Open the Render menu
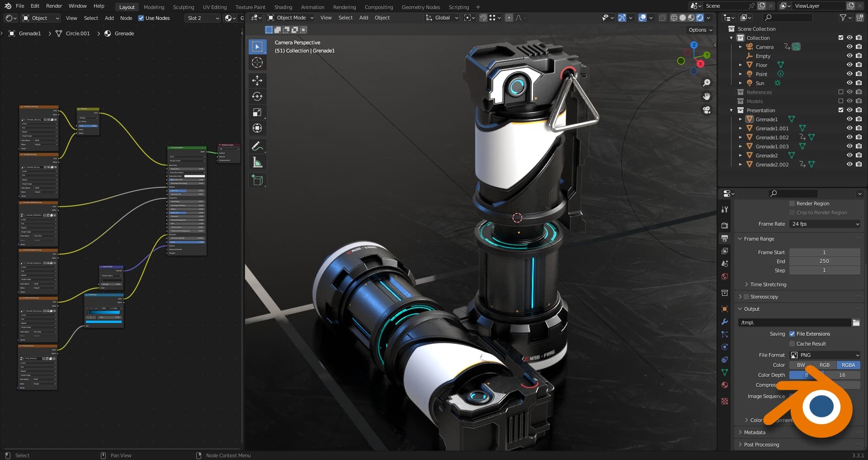The height and width of the screenshot is (460, 868). [54, 6]
